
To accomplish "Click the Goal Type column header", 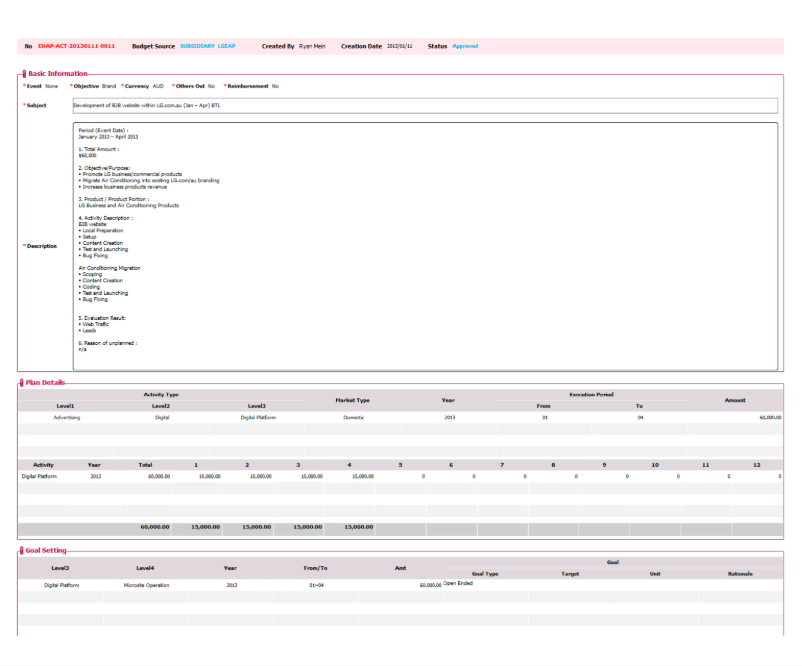I will tap(485, 574).
